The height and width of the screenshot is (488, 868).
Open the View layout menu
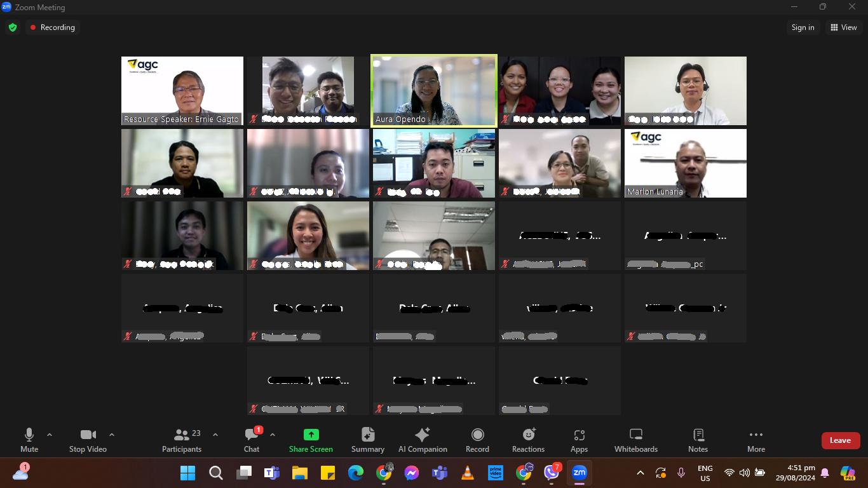coord(843,27)
